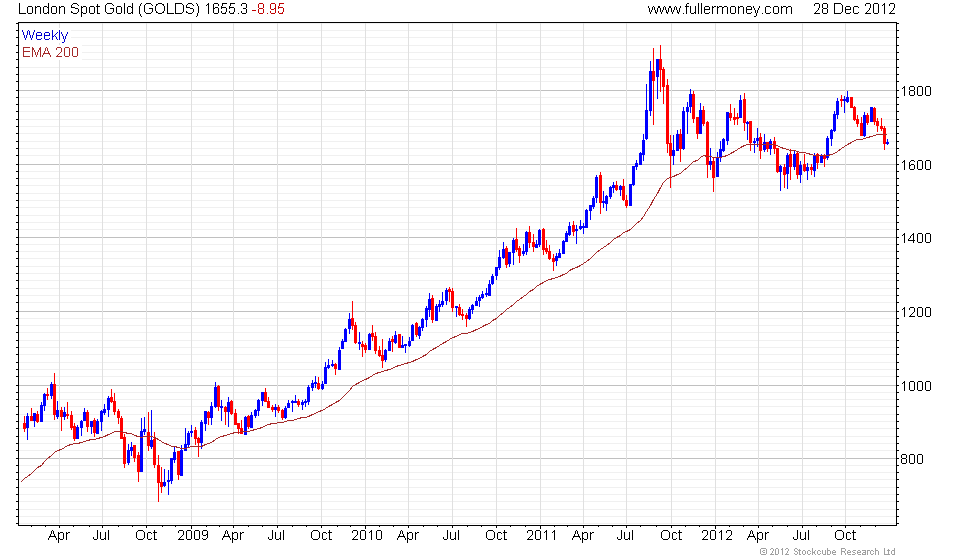Click the 1600 price axis label
The width and height of the screenshot is (980, 560).
point(916,165)
